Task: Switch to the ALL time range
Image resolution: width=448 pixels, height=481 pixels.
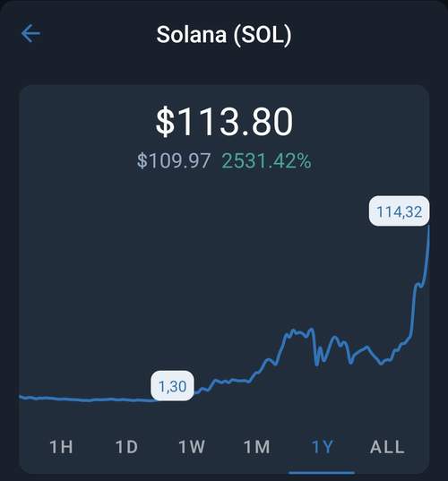Action: 387,447
